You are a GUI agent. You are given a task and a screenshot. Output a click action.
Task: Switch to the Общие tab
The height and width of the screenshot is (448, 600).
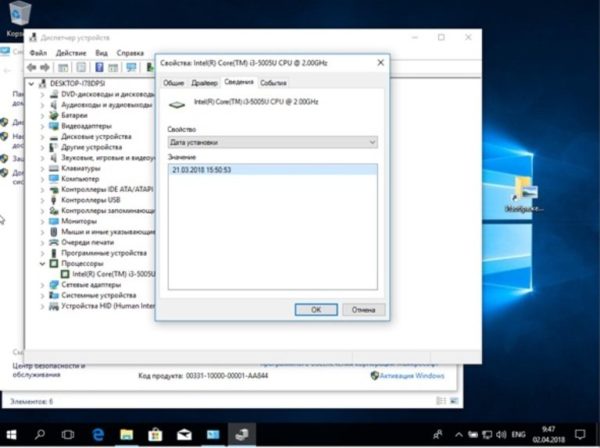coord(174,83)
